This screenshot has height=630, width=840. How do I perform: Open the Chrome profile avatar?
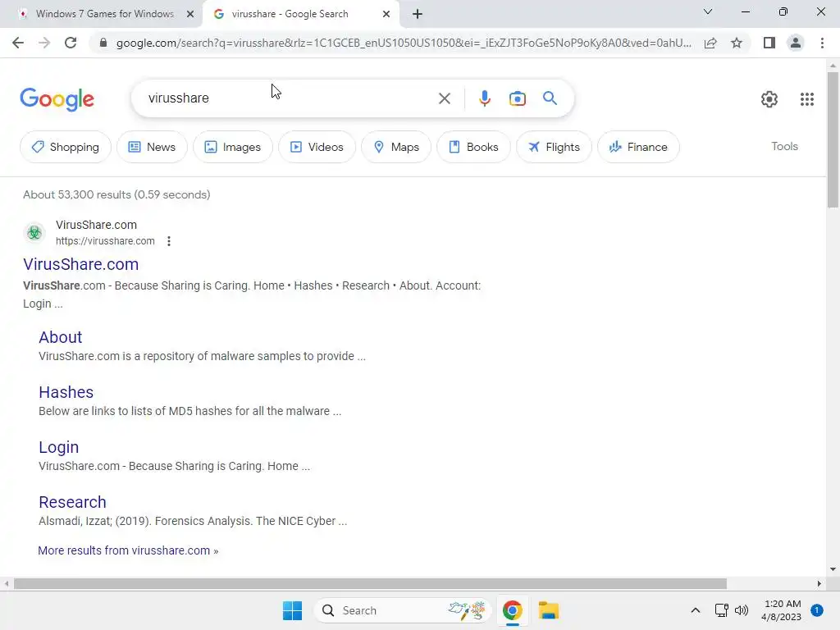796,43
